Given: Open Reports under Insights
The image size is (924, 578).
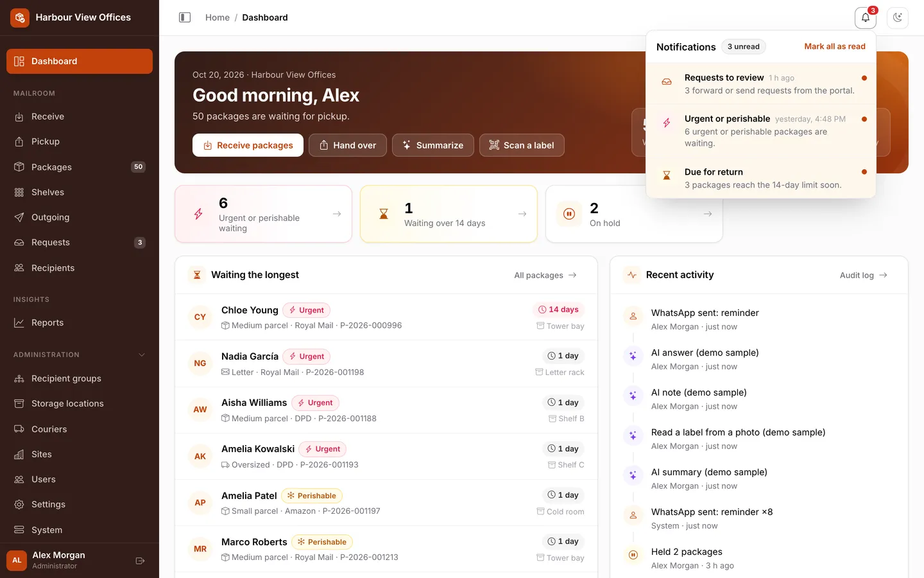Looking at the screenshot, I should (x=80, y=322).
